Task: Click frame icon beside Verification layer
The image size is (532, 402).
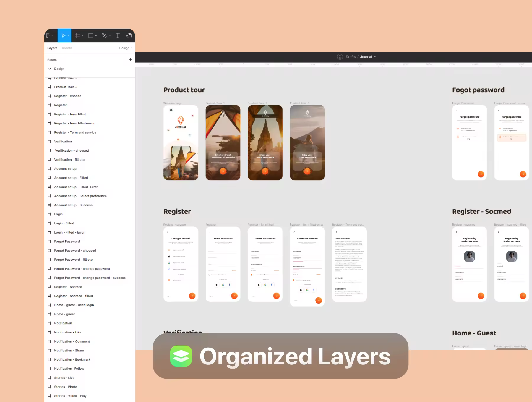Action: pyautogui.click(x=50, y=141)
